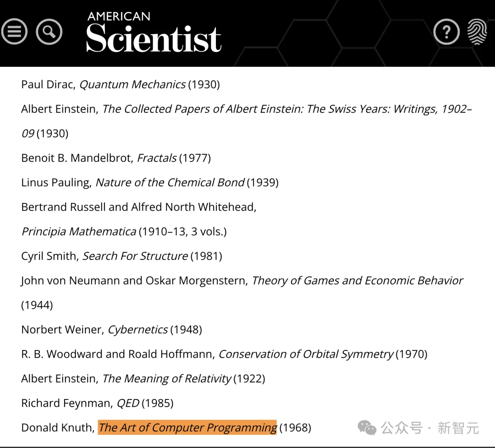Click the Richard Feynman author name
495x448 pixels.
(66, 404)
